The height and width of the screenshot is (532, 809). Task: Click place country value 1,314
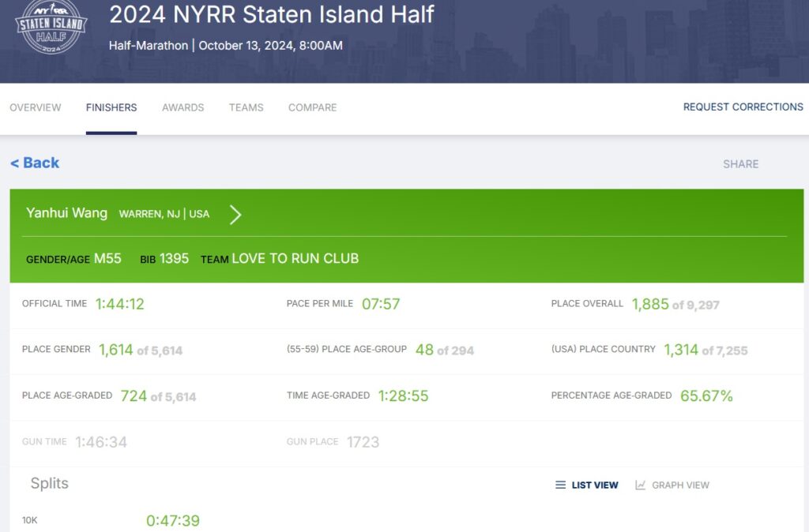[681, 350]
